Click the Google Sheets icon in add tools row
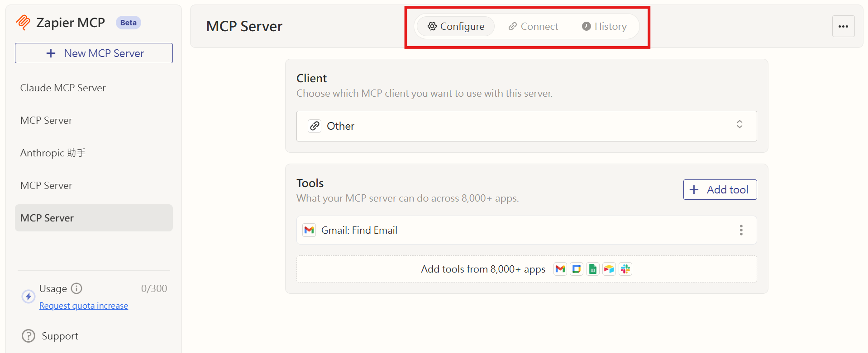 (x=593, y=269)
